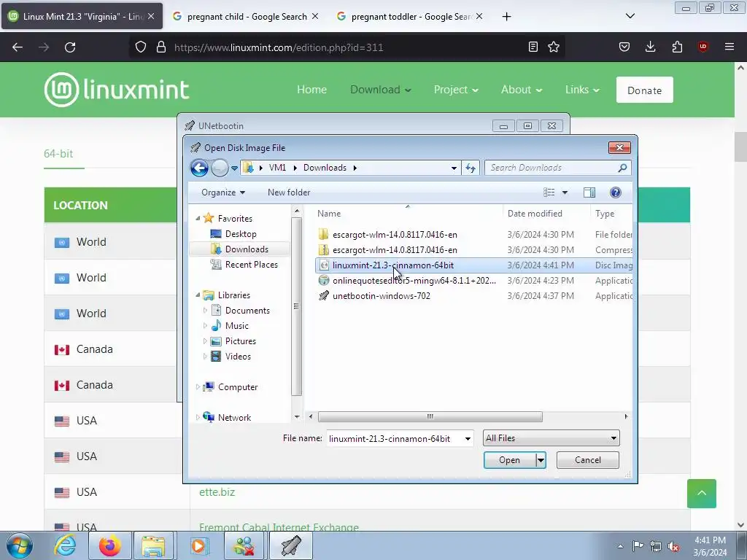Bookmark this page with the star icon
The image size is (747, 560).
point(554,47)
